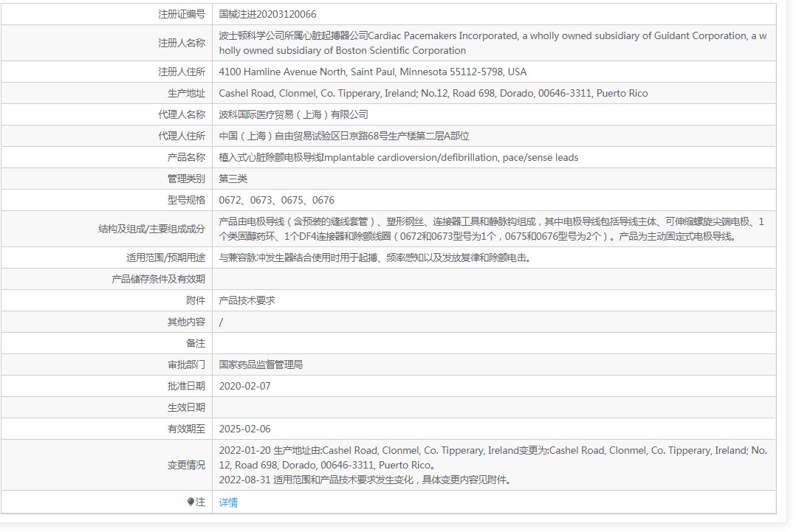
Task: Select approving department 国家药品监督管理局
Action: click(261, 365)
